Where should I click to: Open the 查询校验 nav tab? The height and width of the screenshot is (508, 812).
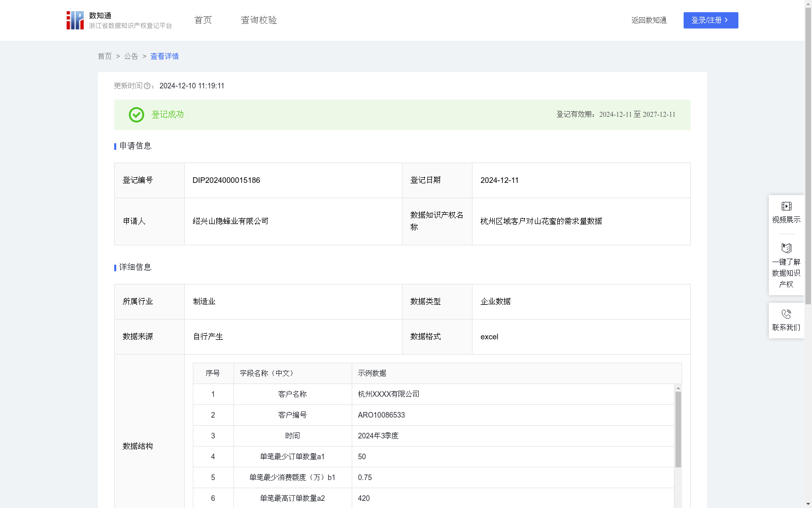pos(259,20)
